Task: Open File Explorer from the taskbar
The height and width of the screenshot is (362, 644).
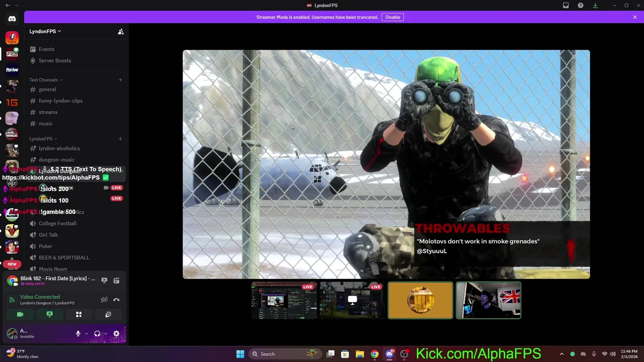Action: coord(360,354)
